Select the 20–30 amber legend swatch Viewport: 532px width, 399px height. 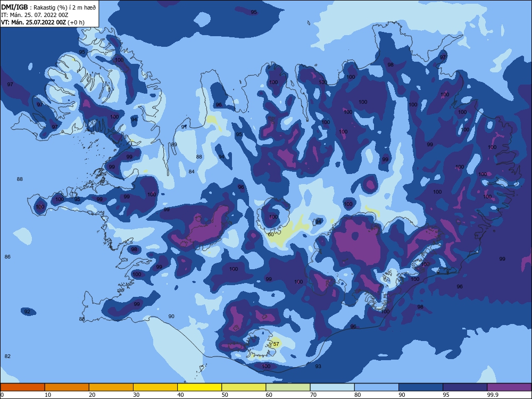[x=111, y=387]
